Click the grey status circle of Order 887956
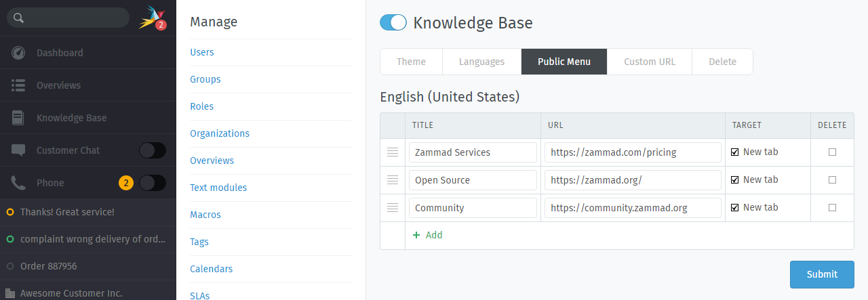This screenshot has width=868, height=300. pyautogui.click(x=10, y=266)
